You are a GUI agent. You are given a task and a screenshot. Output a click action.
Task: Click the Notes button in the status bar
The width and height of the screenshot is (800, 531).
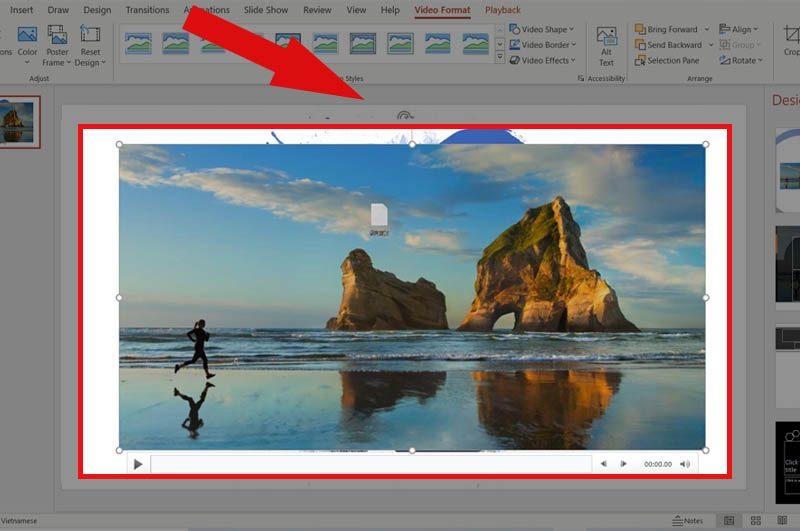687,520
